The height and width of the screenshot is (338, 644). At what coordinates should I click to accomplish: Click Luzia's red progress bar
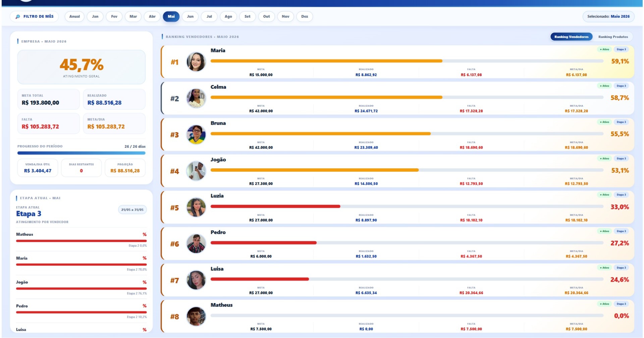tap(275, 207)
